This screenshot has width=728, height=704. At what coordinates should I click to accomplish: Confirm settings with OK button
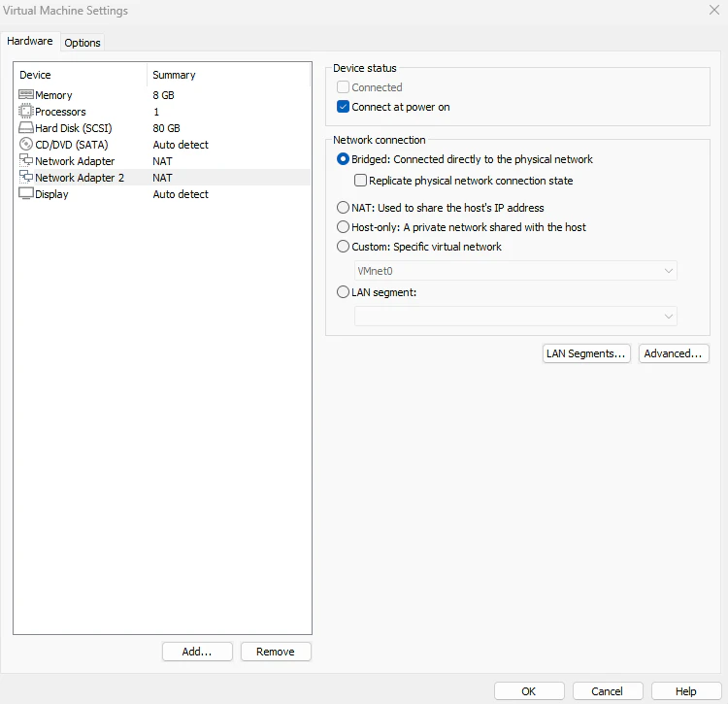(x=529, y=691)
